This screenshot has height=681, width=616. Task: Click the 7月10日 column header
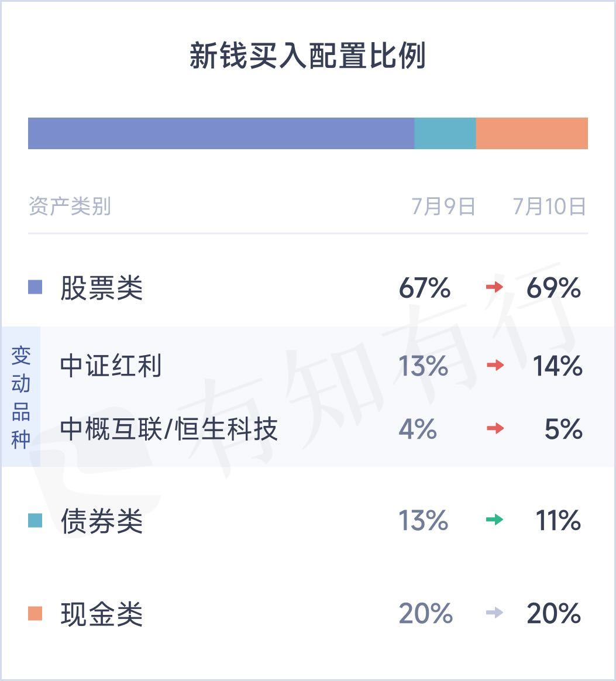549,207
